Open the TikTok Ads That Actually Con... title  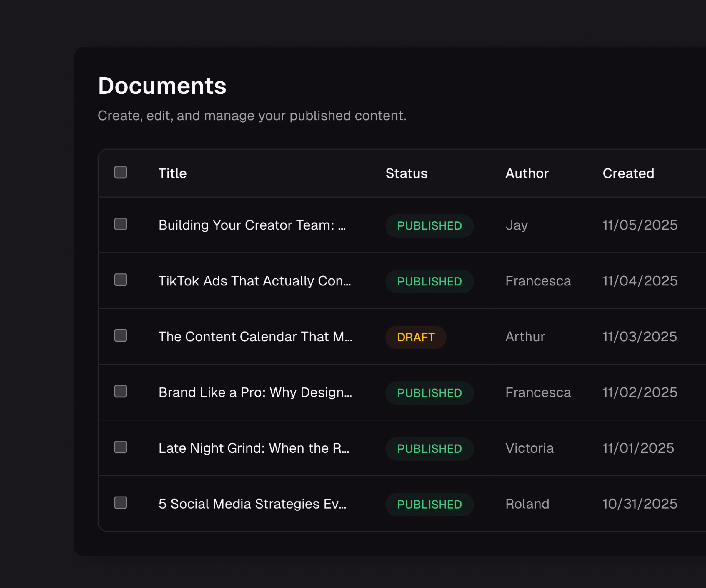click(x=254, y=281)
